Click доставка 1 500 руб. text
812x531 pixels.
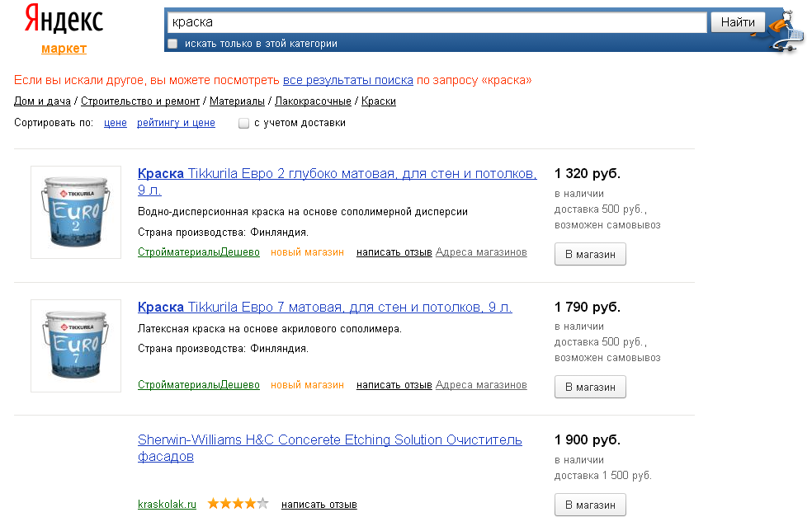click(x=602, y=476)
